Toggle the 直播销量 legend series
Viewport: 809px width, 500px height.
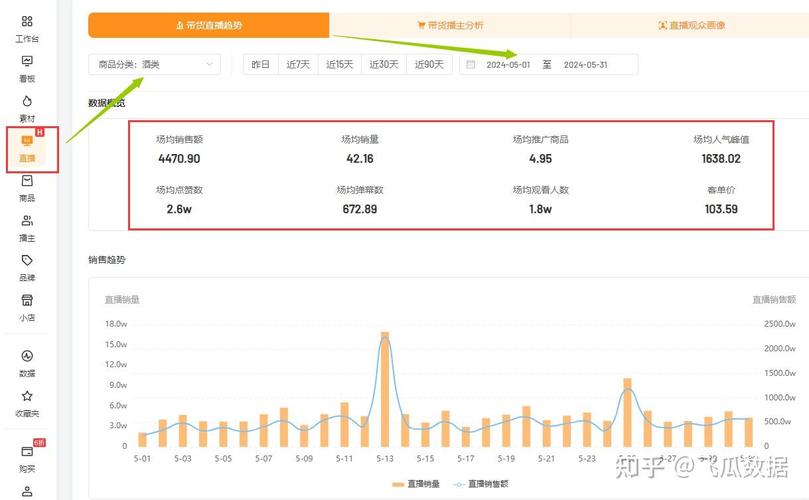(x=416, y=484)
